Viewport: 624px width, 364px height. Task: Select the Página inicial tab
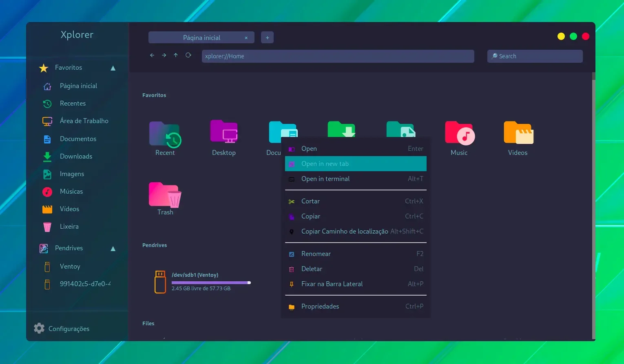201,38
